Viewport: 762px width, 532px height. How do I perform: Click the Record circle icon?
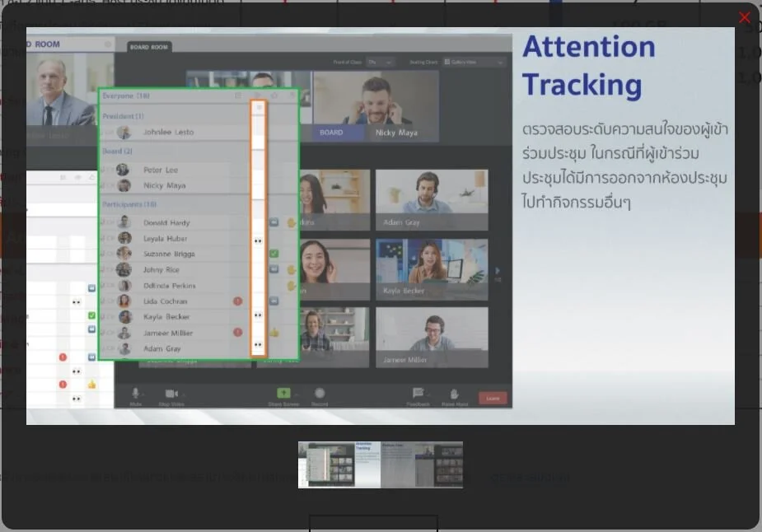tap(320, 393)
